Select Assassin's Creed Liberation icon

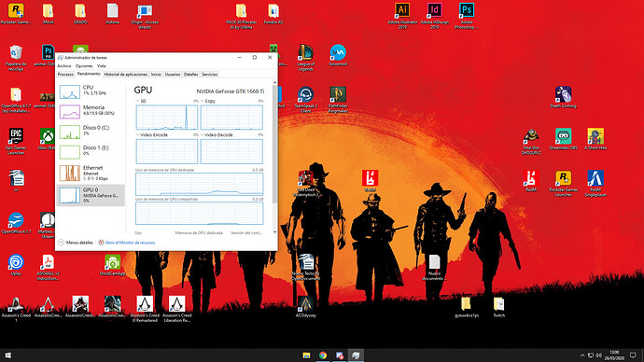[x=176, y=310]
